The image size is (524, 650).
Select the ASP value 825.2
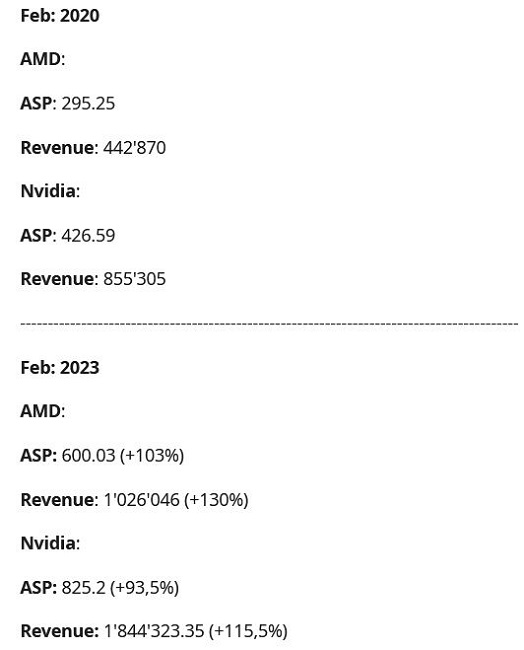tap(83, 588)
